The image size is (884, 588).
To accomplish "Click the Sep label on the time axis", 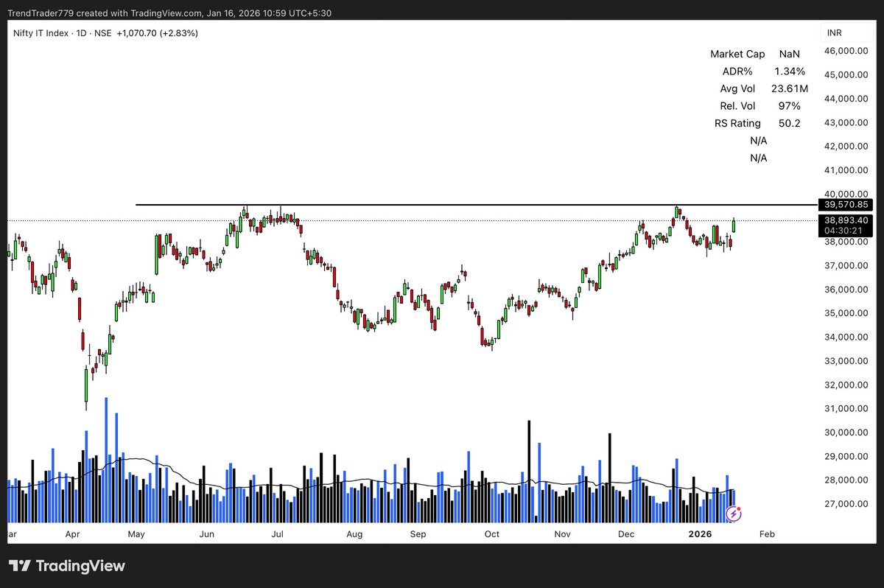I will [418, 533].
